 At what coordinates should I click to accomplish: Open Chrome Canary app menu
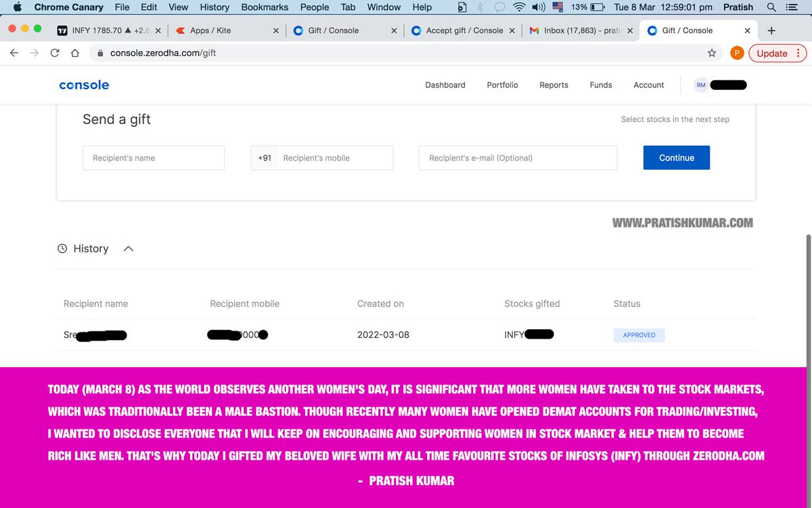(69, 7)
